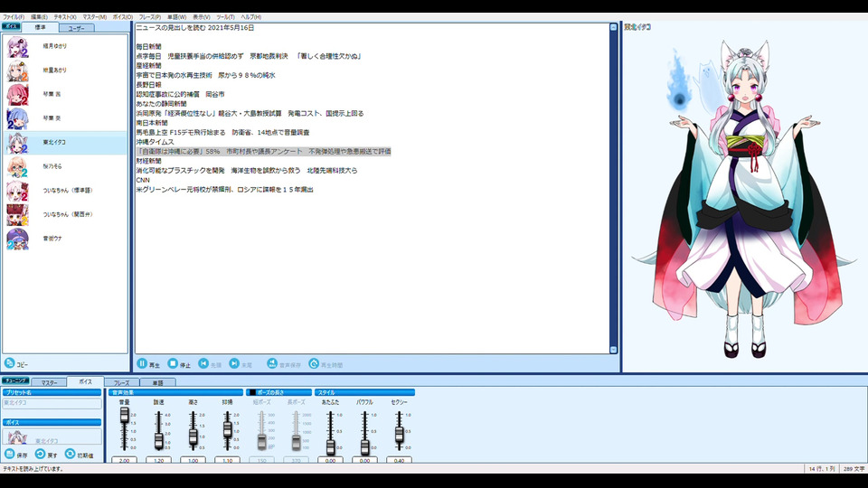Screen dimensions: 868x488
Task: Click the title line ニュースの見出しを読む
Action: (x=195, y=28)
